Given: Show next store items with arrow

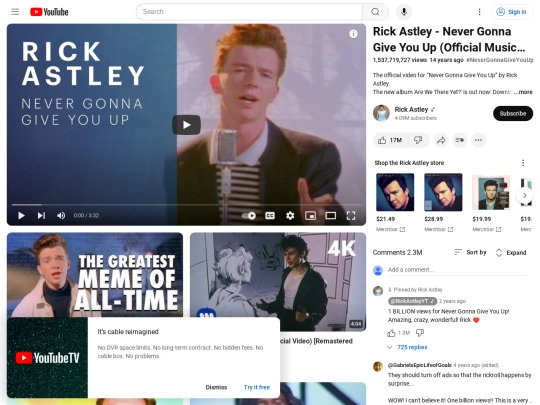Looking at the screenshot, I should point(525,195).
